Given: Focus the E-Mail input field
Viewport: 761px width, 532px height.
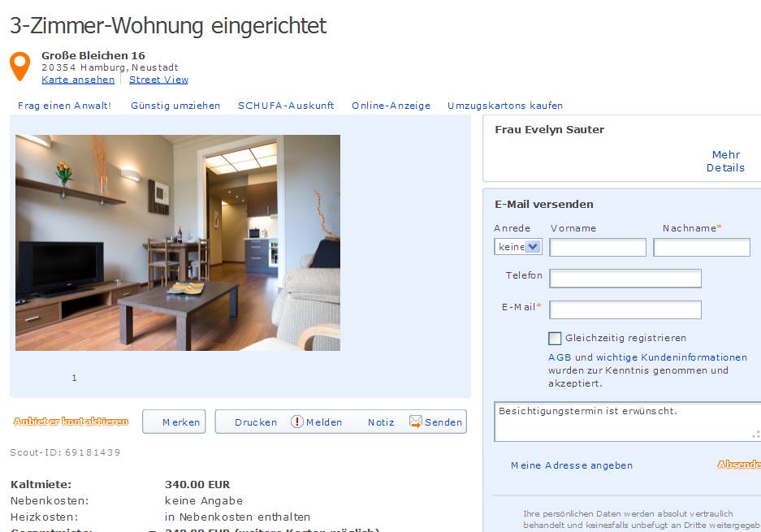Looking at the screenshot, I should pyautogui.click(x=625, y=309).
